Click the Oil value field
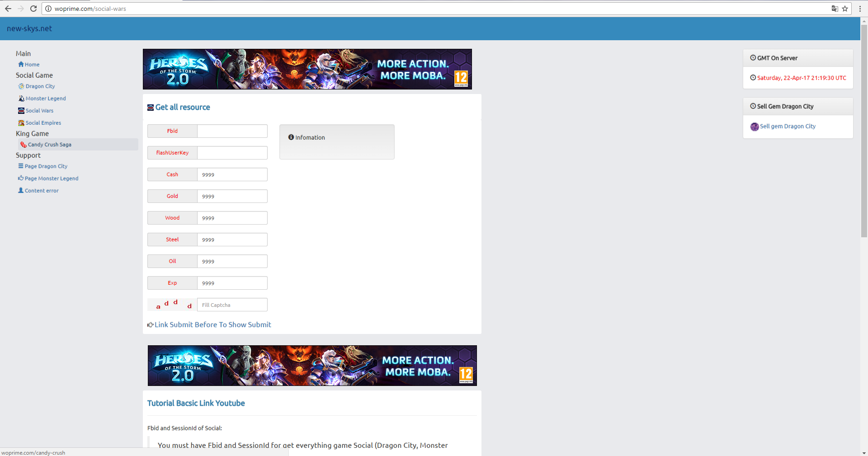The height and width of the screenshot is (456, 868). point(232,261)
